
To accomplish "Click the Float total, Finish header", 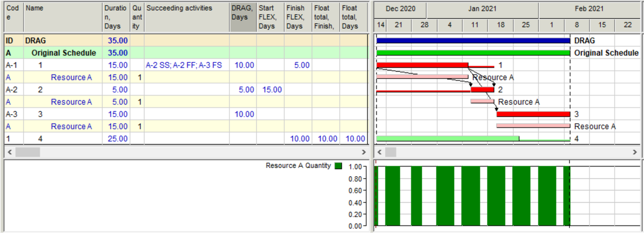I will pos(326,17).
